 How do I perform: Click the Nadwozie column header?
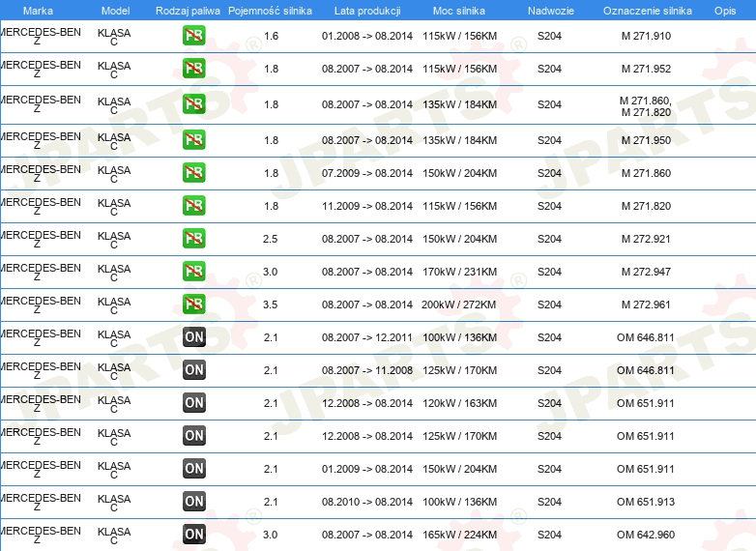tap(551, 11)
